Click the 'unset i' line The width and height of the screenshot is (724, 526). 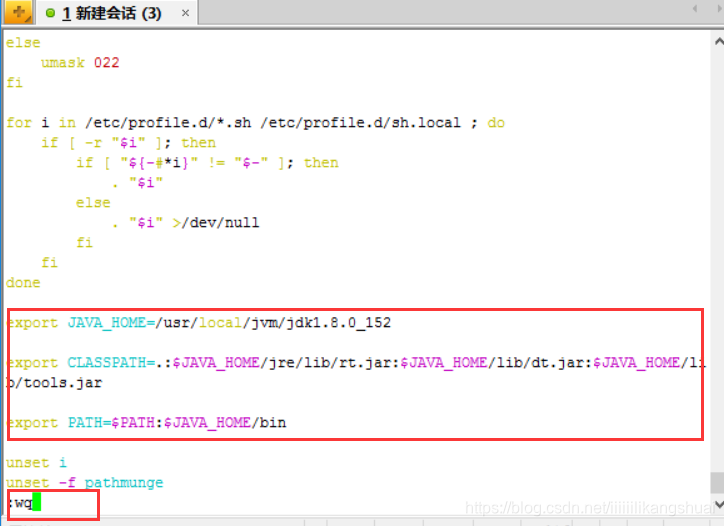[36, 462]
